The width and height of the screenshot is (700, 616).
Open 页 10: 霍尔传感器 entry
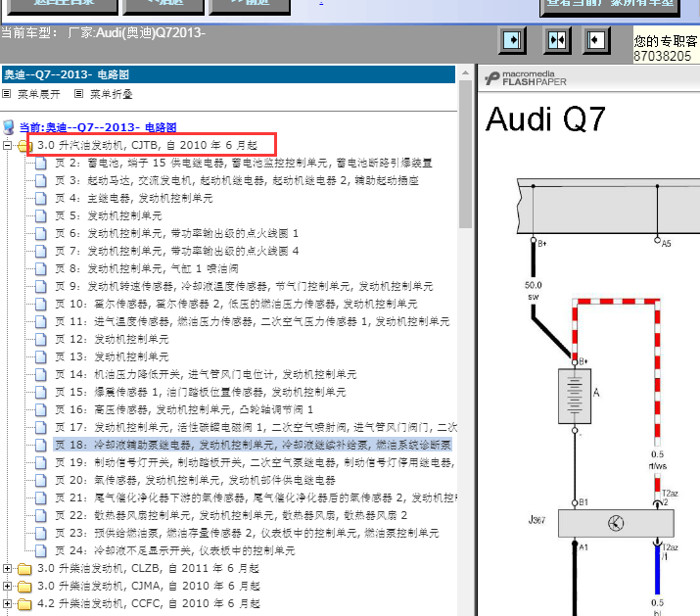pos(236,305)
